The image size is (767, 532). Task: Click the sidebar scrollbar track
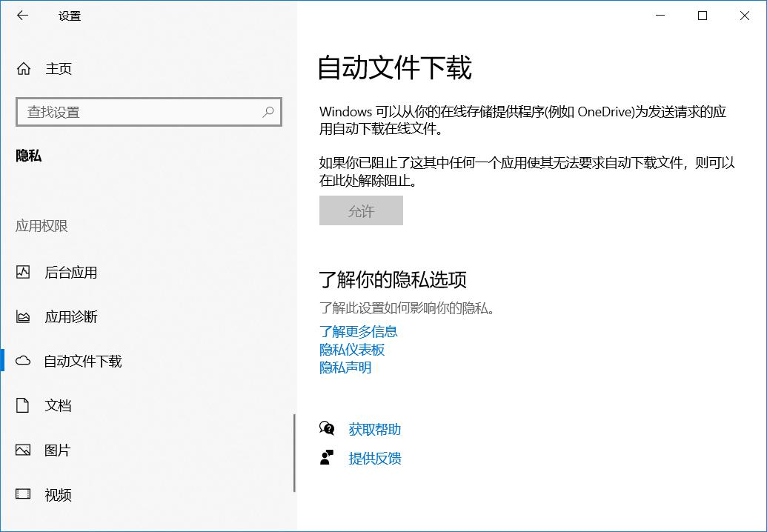click(x=293, y=452)
